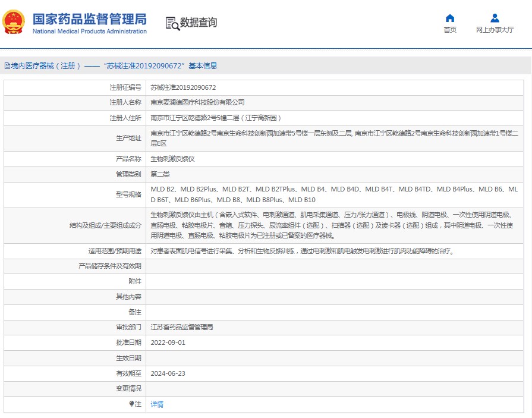Click the 首页 text link
Image resolution: width=532 pixels, height=418 pixels.
(x=450, y=30)
